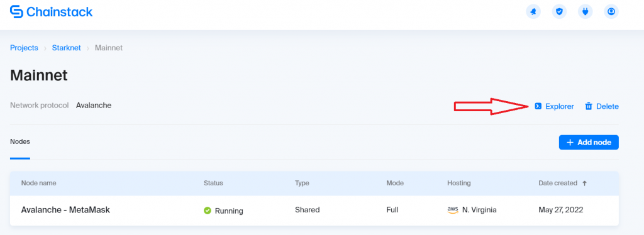The height and width of the screenshot is (235, 644).
Task: Click the Avalanche network protocol value
Action: tap(94, 106)
